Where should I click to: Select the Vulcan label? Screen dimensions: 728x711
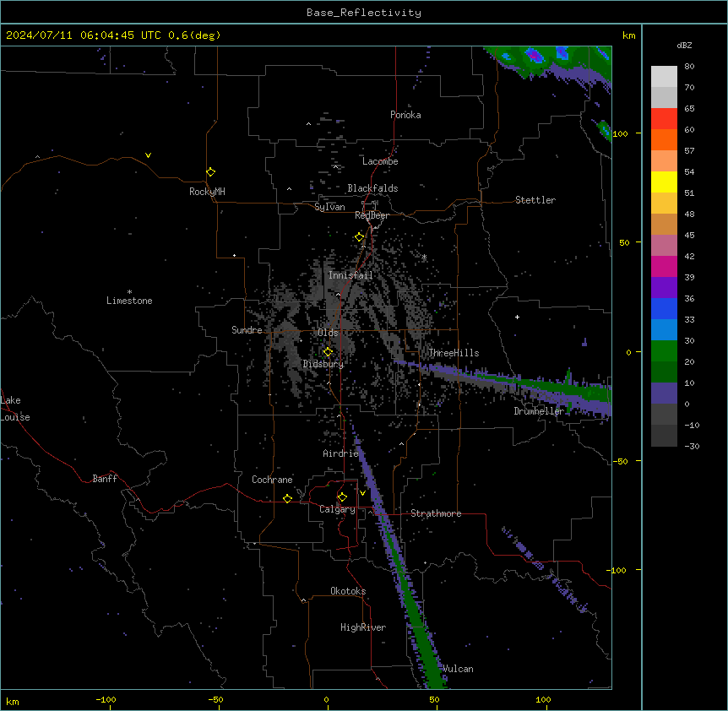click(x=458, y=669)
